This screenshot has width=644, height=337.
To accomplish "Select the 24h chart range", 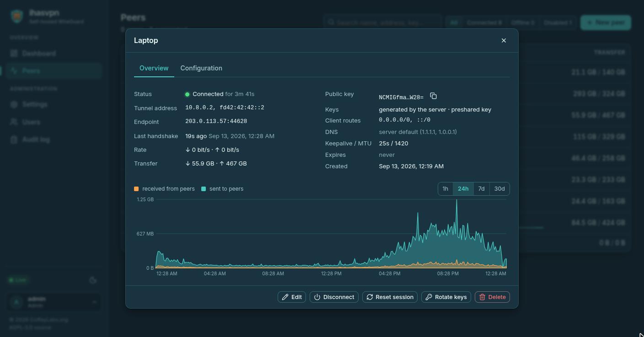I will [x=463, y=189].
